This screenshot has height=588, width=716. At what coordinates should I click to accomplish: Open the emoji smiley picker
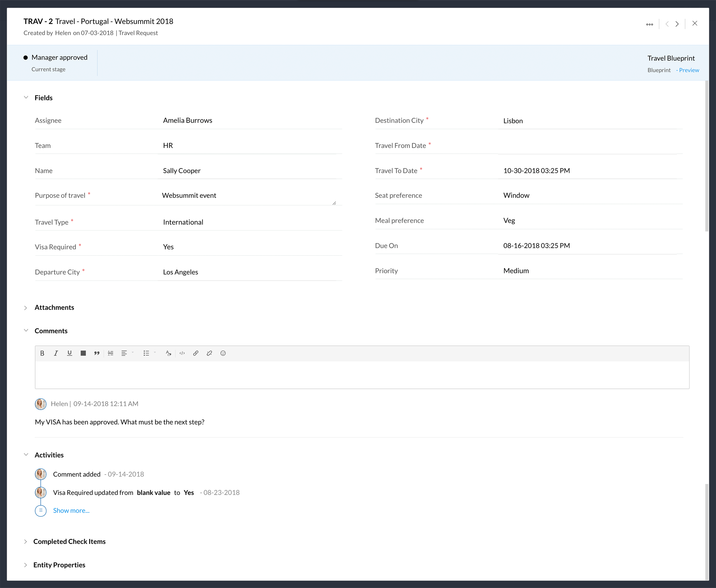(x=223, y=353)
